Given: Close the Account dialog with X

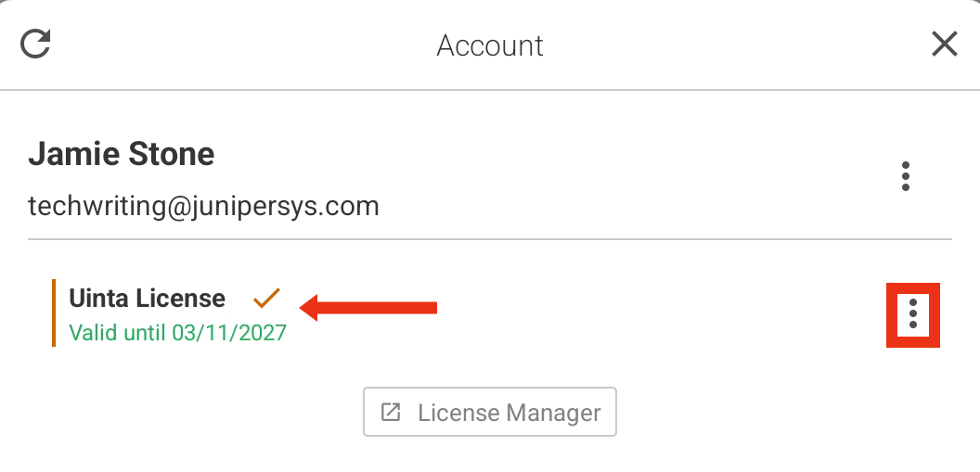Looking at the screenshot, I should 945,45.
